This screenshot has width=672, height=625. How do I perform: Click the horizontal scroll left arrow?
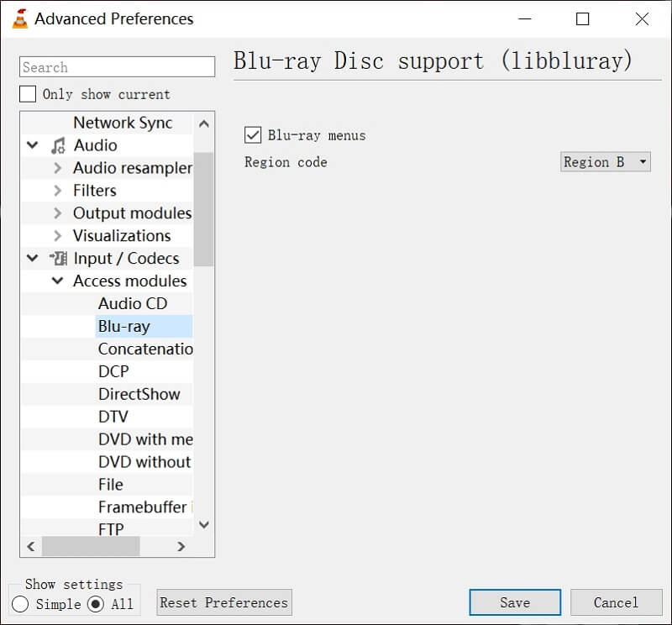(x=31, y=546)
